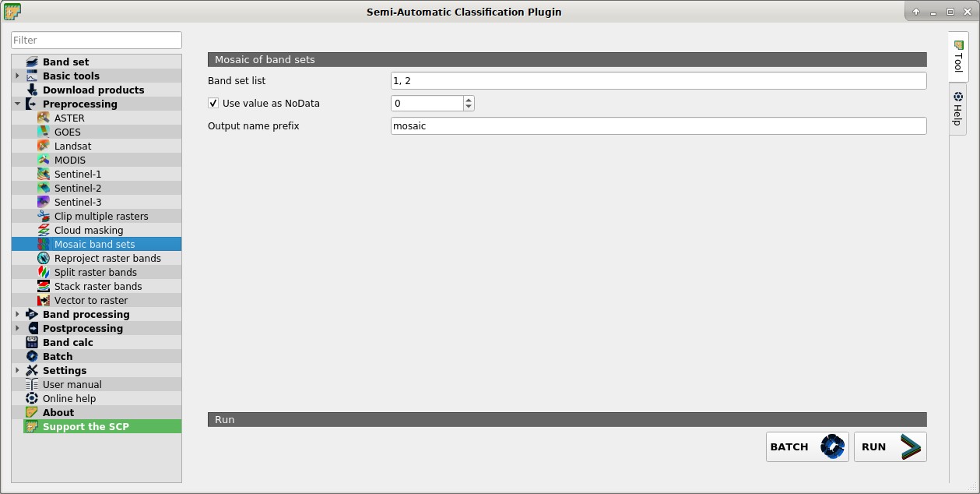Click the ASTER icon
Image resolution: width=980 pixels, height=494 pixels.
pyautogui.click(x=44, y=118)
